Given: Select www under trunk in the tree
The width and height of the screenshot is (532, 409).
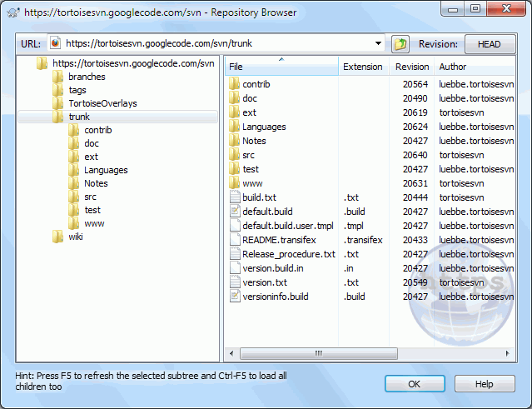Looking at the screenshot, I should [x=94, y=223].
